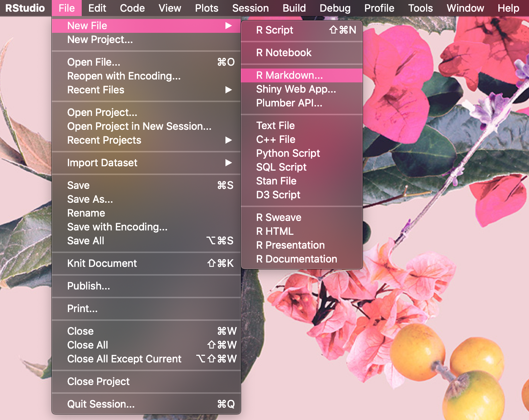Create a new C++ File
The height and width of the screenshot is (420, 529).
(x=302, y=139)
